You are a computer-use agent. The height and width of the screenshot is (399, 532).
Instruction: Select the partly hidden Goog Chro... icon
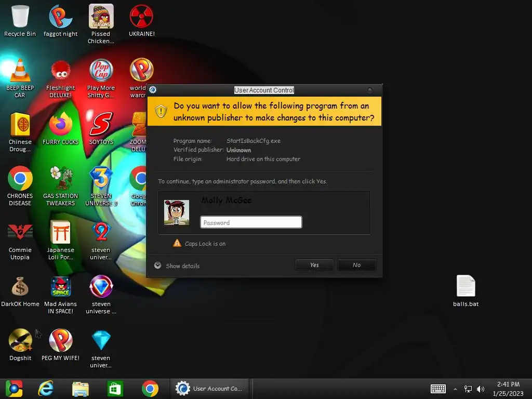point(138,186)
